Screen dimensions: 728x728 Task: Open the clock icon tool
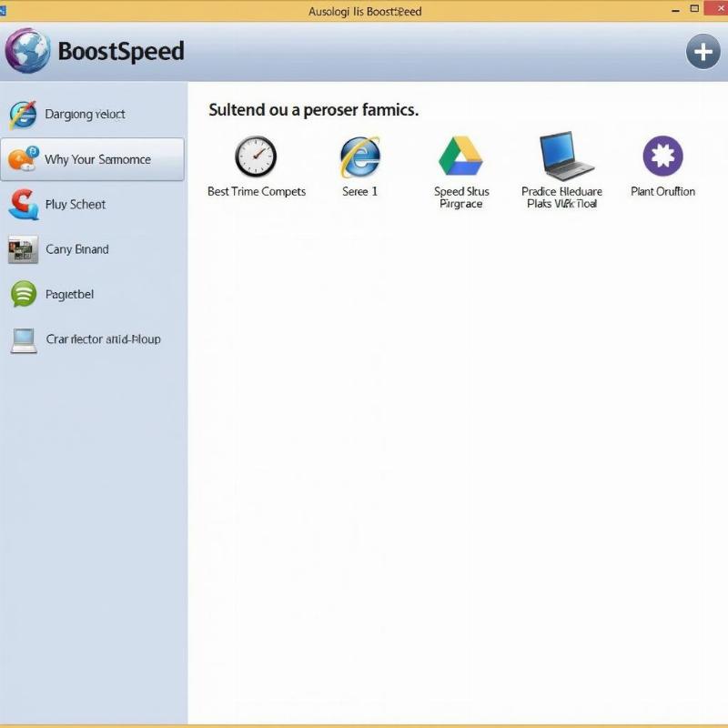256,157
